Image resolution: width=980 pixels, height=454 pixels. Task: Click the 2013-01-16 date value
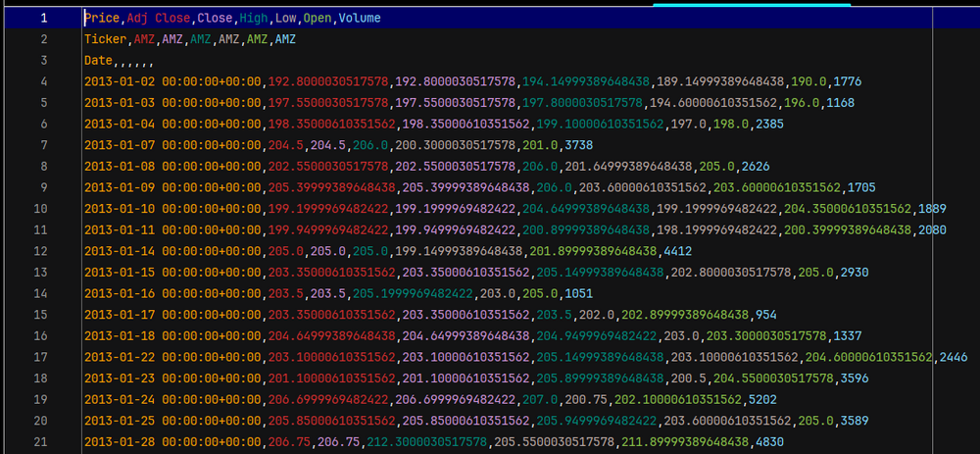pos(122,293)
